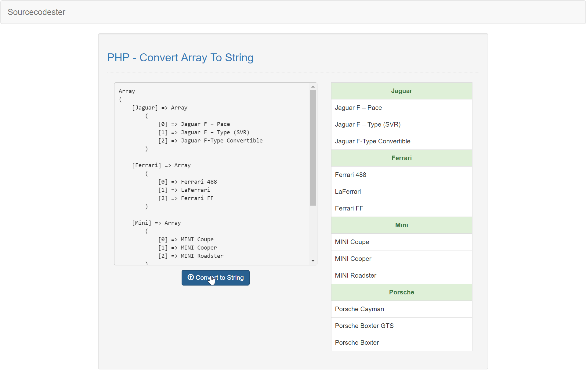Click the Porsche Cayman row
Viewport: 586px width, 392px height.
click(x=401, y=309)
